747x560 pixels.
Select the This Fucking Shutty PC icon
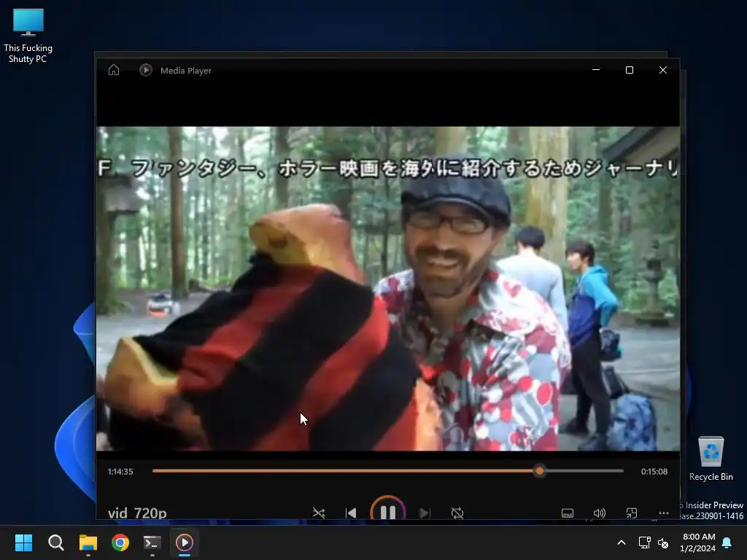point(28,36)
